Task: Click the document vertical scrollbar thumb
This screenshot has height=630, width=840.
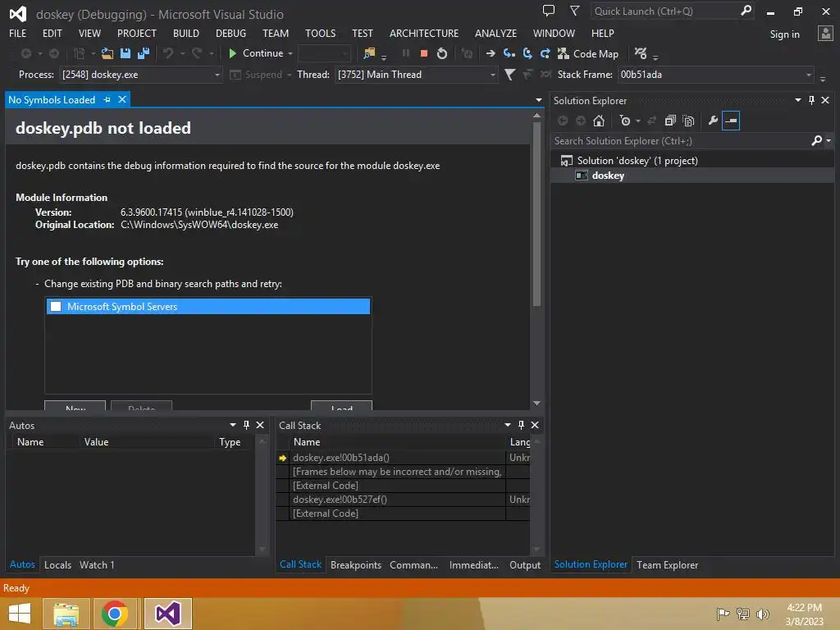Action: [x=536, y=214]
